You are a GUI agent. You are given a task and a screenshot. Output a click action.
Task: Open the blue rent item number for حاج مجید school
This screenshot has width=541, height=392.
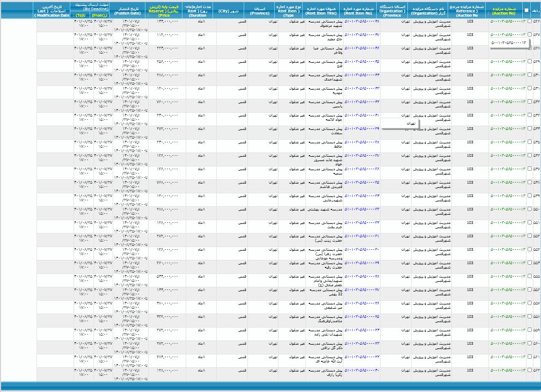[x=362, y=34]
